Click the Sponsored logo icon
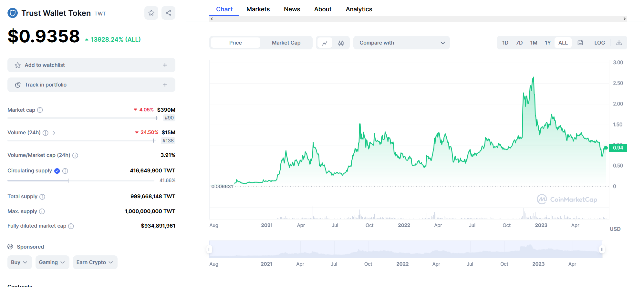The image size is (644, 287). click(10, 247)
